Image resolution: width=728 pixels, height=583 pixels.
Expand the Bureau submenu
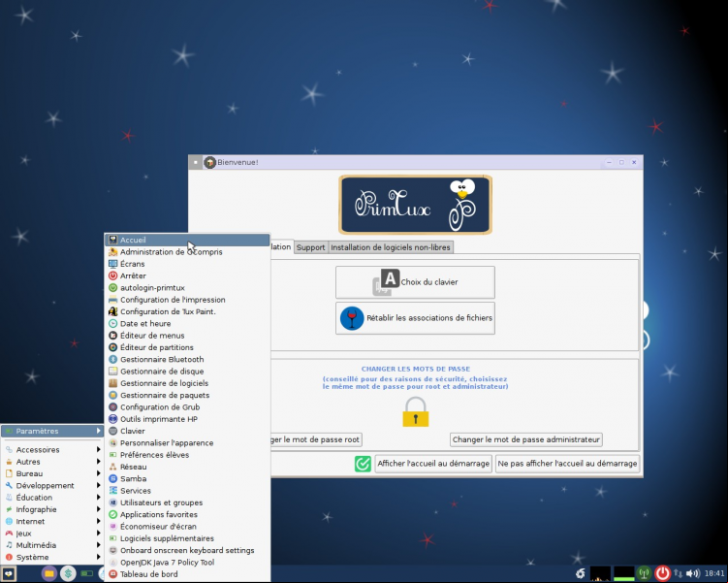tap(52, 473)
